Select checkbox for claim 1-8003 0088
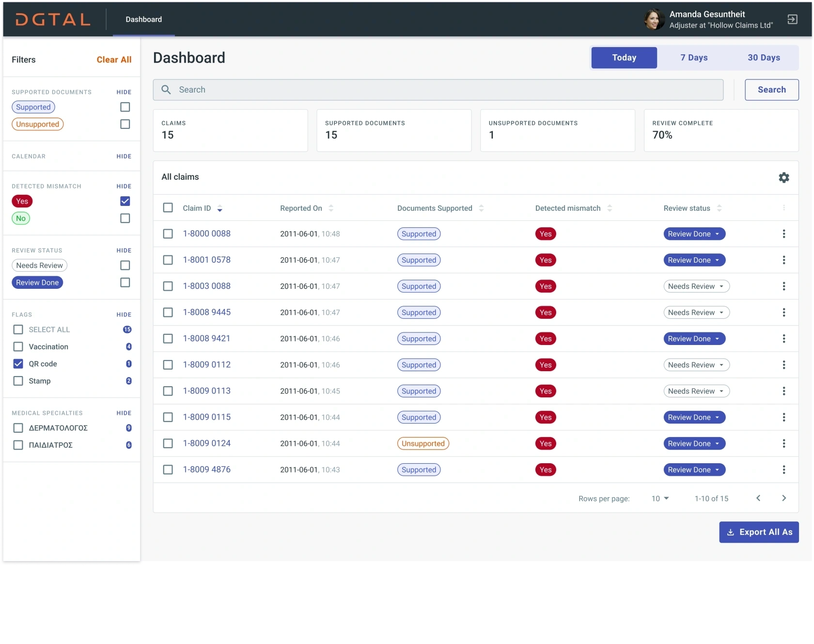Screen dimensions: 814x644 point(168,286)
